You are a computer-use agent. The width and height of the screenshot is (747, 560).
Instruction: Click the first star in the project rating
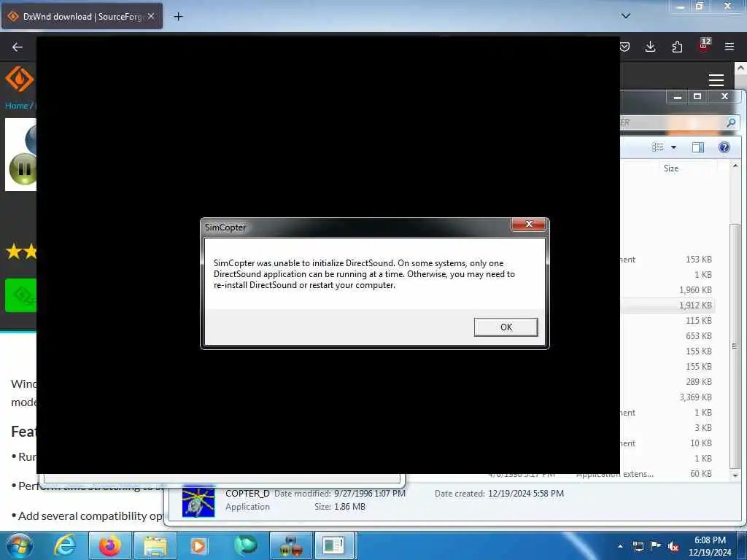14,251
